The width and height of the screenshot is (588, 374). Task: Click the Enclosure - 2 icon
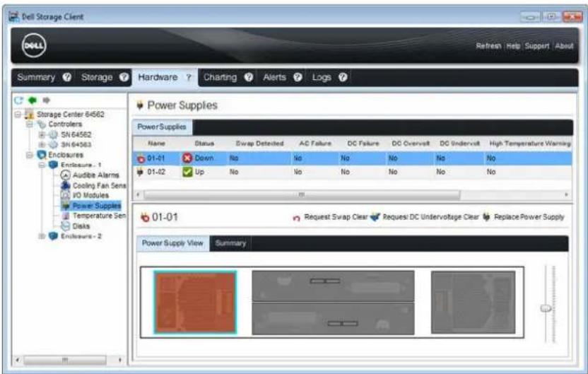53,236
